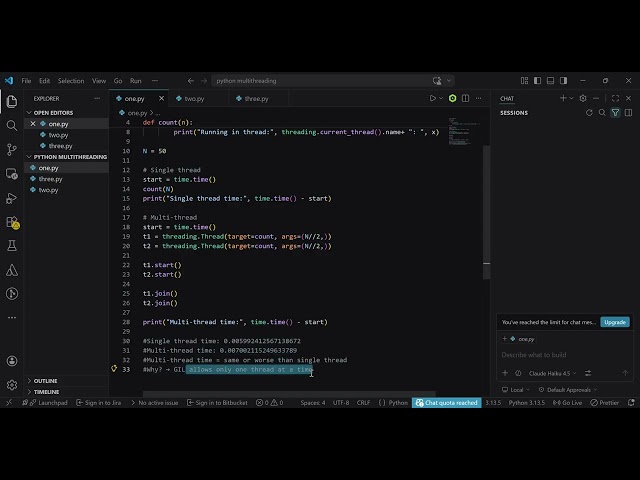Open the Explorer view in activity bar
Viewport: 640px width, 480px height.
pyautogui.click(x=12, y=101)
